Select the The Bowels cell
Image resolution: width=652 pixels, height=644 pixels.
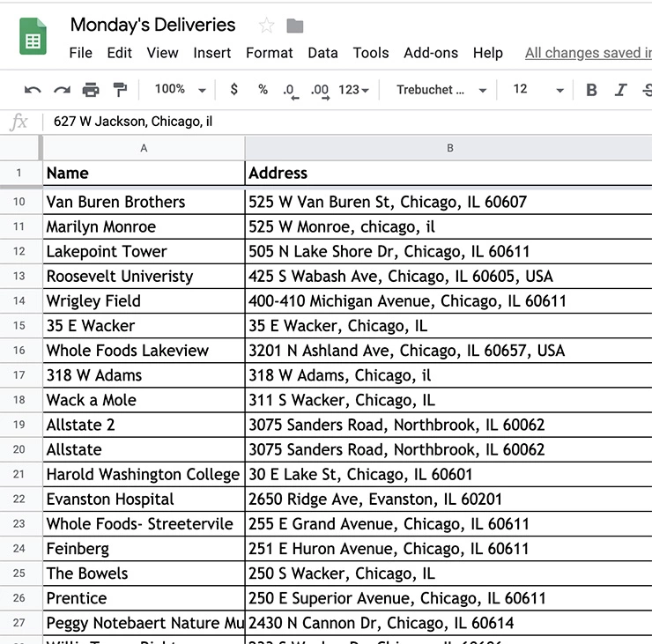[144, 574]
